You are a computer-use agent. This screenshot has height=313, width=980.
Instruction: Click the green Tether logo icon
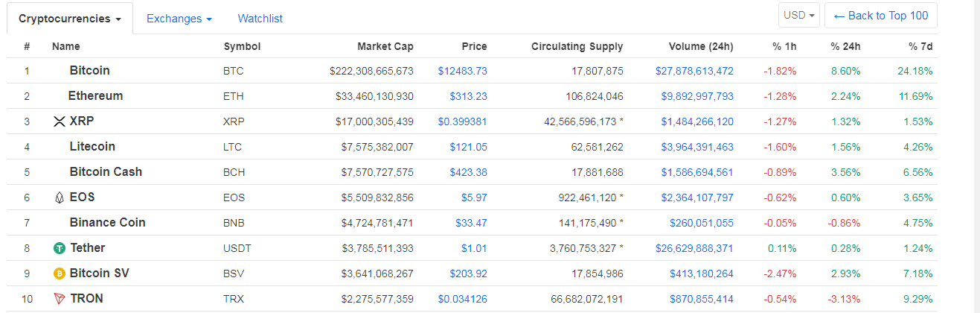point(60,248)
